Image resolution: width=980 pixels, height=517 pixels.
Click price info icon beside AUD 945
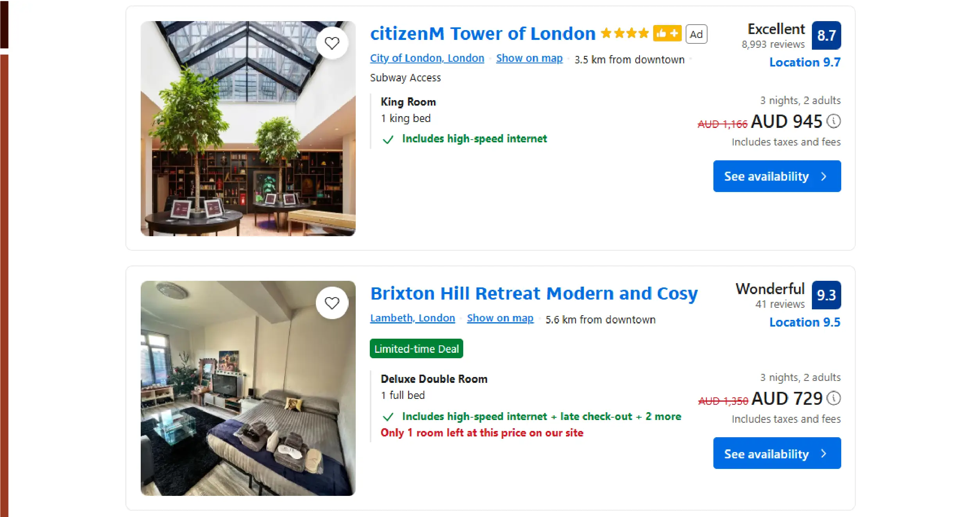coord(833,121)
